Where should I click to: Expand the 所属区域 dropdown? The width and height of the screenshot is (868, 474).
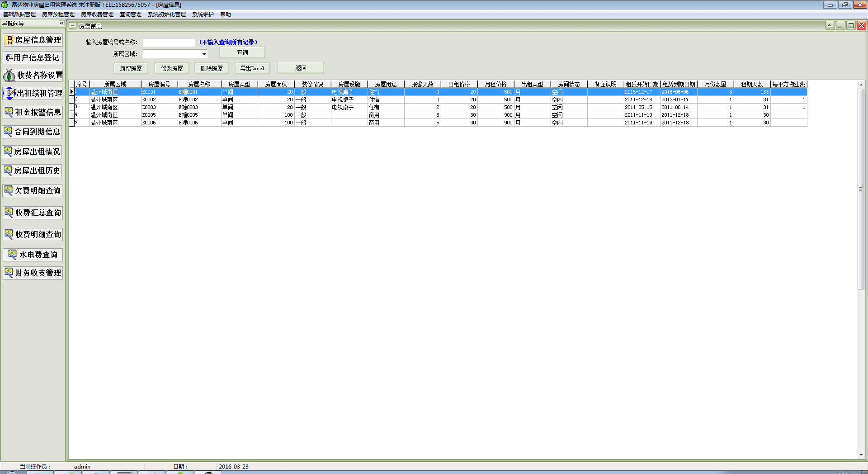(204, 54)
